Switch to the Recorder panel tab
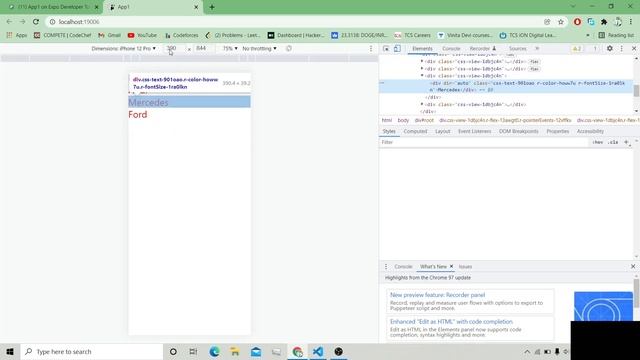640x360 pixels. [x=482, y=48]
